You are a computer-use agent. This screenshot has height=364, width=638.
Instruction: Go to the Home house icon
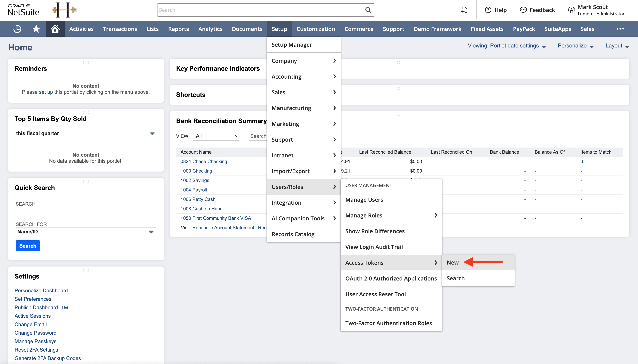coord(55,29)
